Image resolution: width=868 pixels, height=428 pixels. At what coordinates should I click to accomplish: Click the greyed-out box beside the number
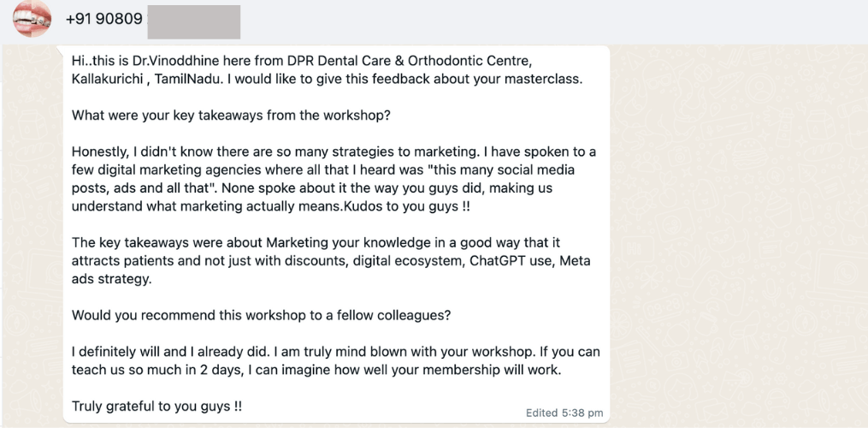tap(193, 21)
